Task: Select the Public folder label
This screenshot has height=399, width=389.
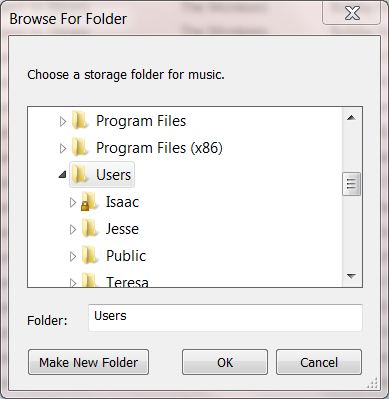Action: [x=126, y=256]
